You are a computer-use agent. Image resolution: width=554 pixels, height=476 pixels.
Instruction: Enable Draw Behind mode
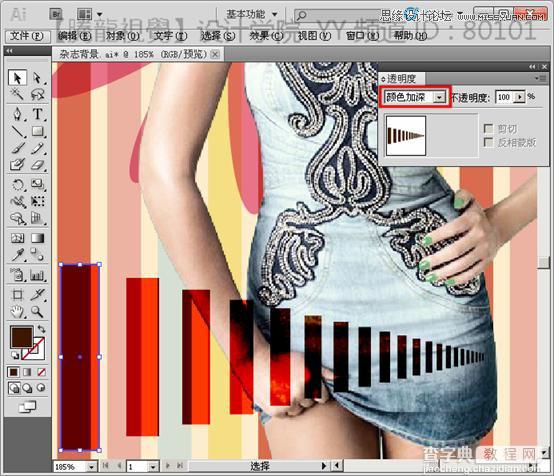[27, 388]
